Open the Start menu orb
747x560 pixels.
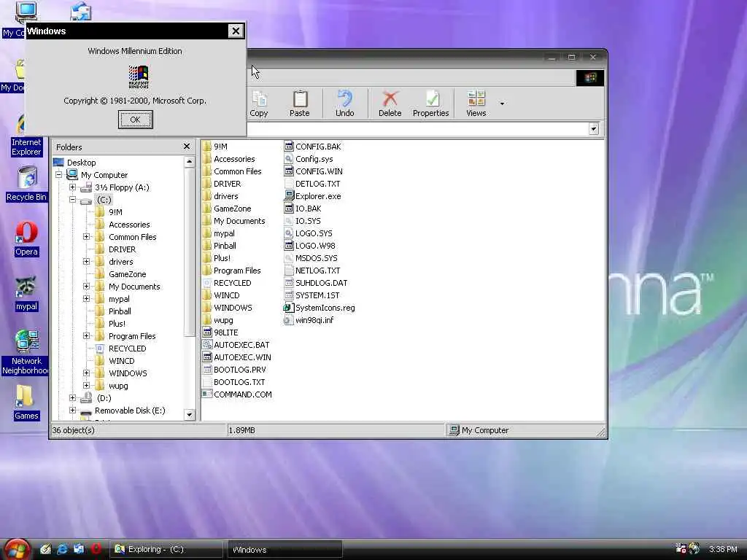pos(16,549)
